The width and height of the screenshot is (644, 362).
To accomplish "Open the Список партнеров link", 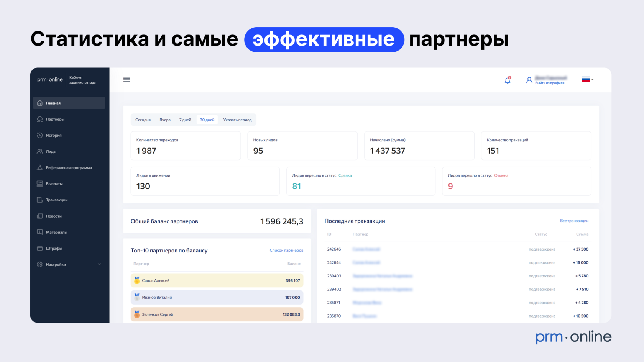I will tap(286, 250).
